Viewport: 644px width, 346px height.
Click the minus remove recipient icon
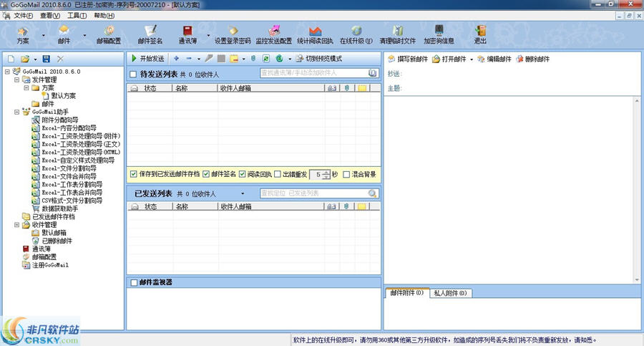coord(189,59)
